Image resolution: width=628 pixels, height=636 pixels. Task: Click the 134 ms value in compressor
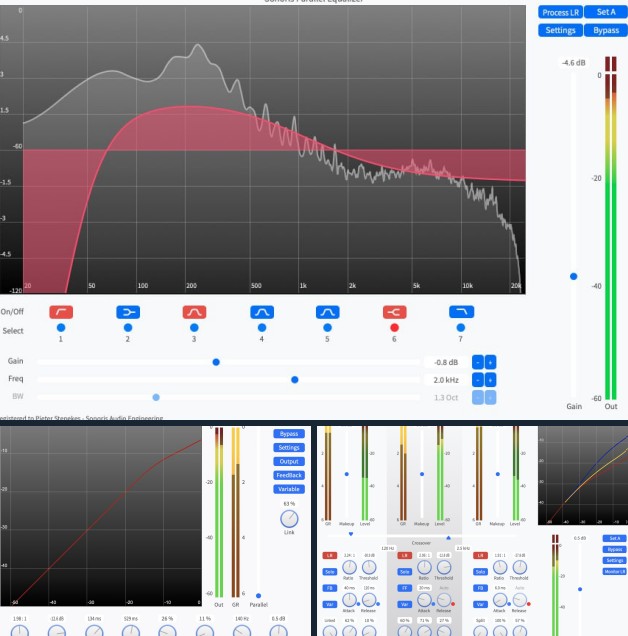coord(94,619)
